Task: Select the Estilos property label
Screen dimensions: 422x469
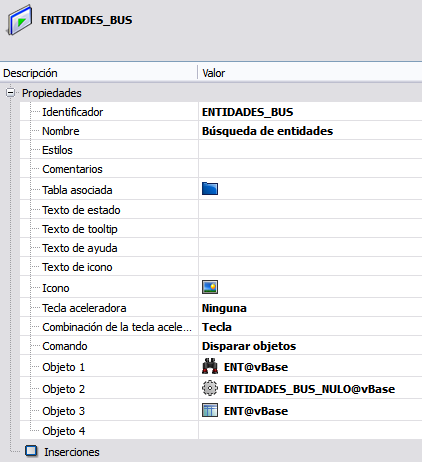Action: point(57,150)
